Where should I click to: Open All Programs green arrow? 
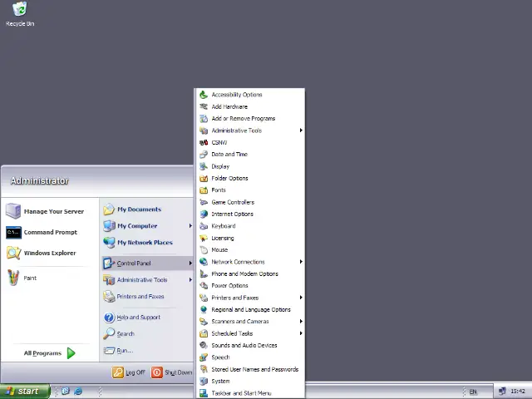click(71, 353)
